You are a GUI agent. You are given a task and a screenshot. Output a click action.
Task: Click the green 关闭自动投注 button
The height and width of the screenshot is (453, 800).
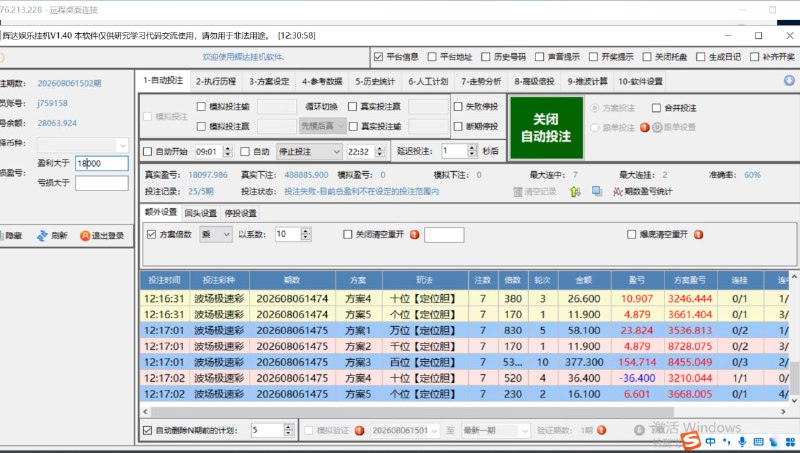(x=545, y=128)
